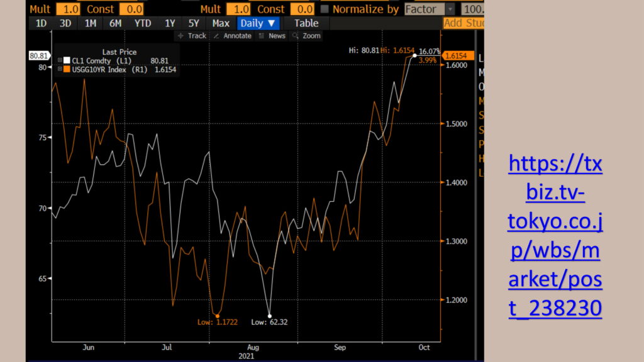644x362 pixels.
Task: Click the Add Study field
Action: pyautogui.click(x=463, y=23)
